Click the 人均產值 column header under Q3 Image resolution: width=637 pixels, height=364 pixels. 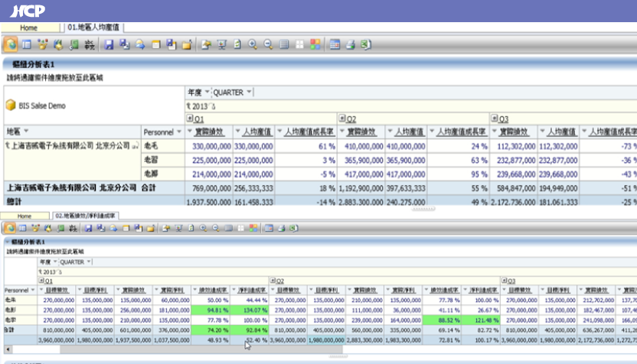point(561,132)
